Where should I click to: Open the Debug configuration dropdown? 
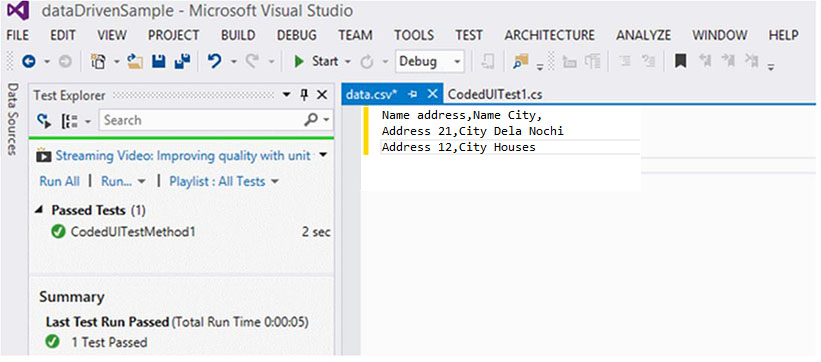(x=429, y=61)
